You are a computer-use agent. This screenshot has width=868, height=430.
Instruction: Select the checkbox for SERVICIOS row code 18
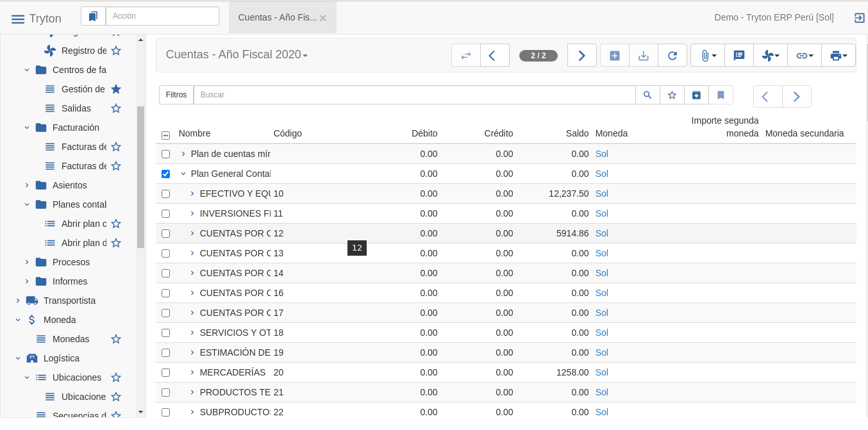(165, 333)
